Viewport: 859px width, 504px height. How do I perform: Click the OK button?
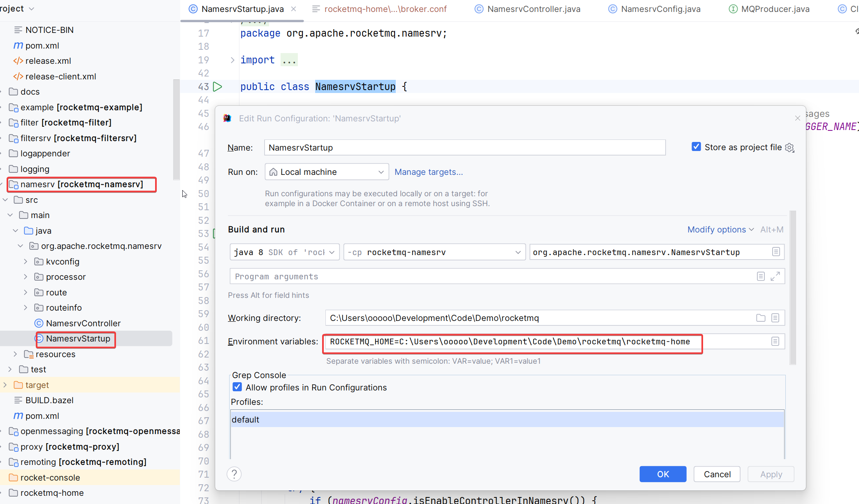(662, 474)
